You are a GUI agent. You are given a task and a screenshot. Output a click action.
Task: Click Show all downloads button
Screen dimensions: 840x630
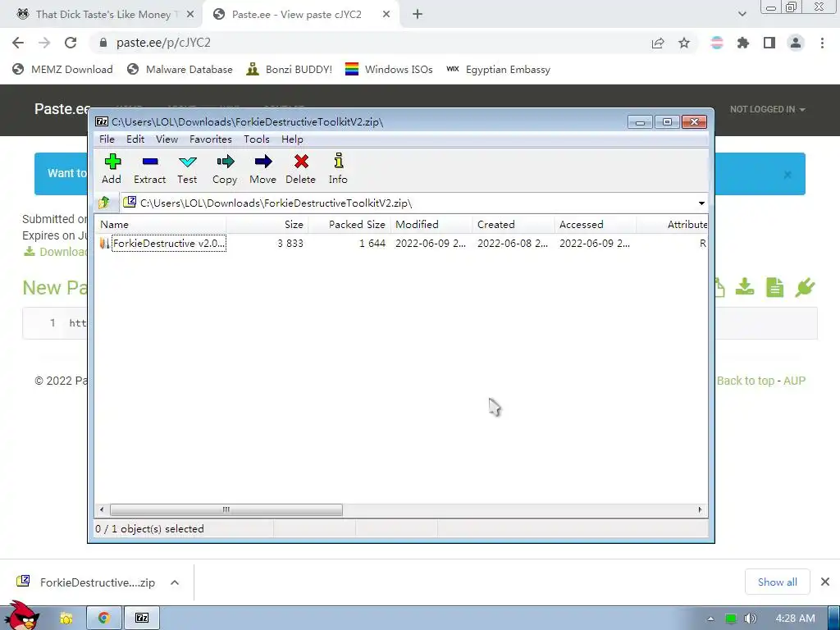778,582
